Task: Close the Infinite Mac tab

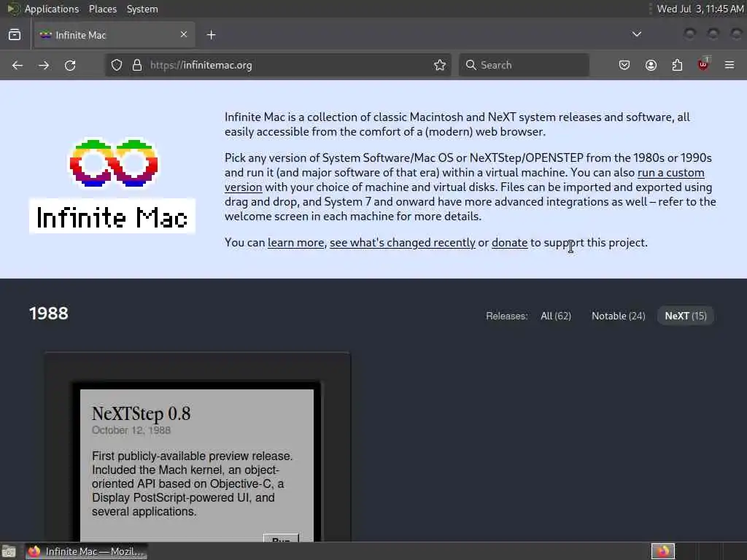Action: click(x=184, y=34)
